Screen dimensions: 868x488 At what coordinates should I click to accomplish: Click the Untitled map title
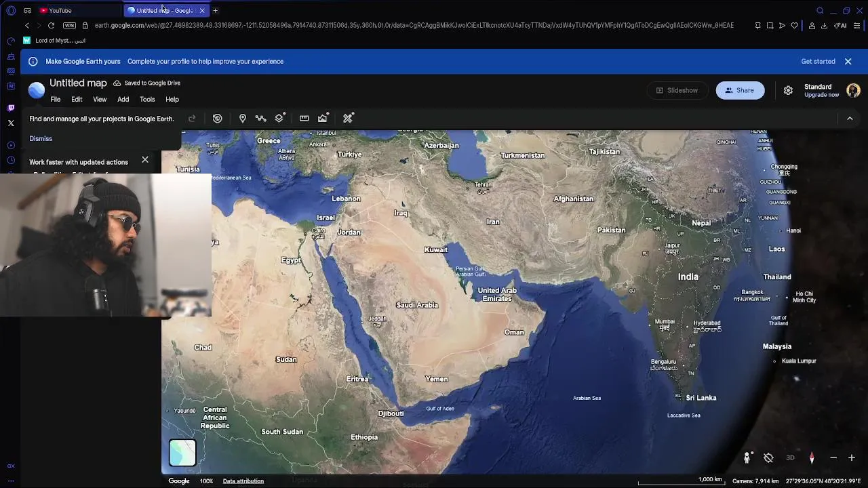point(78,83)
